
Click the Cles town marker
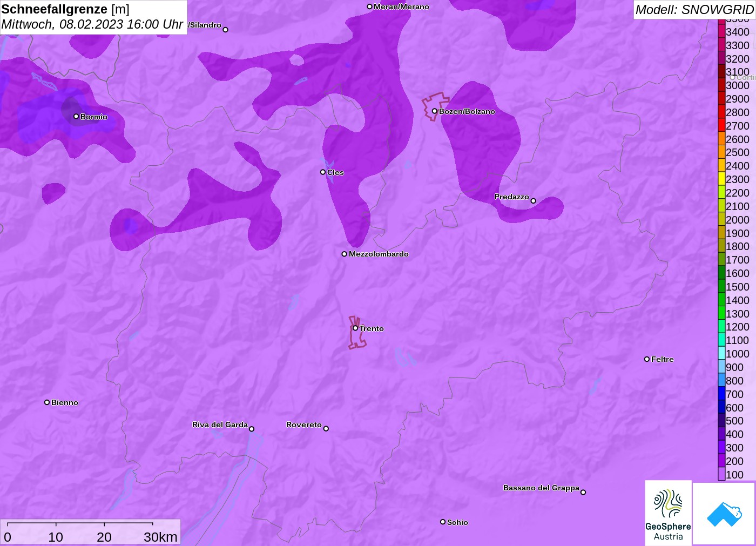point(323,172)
